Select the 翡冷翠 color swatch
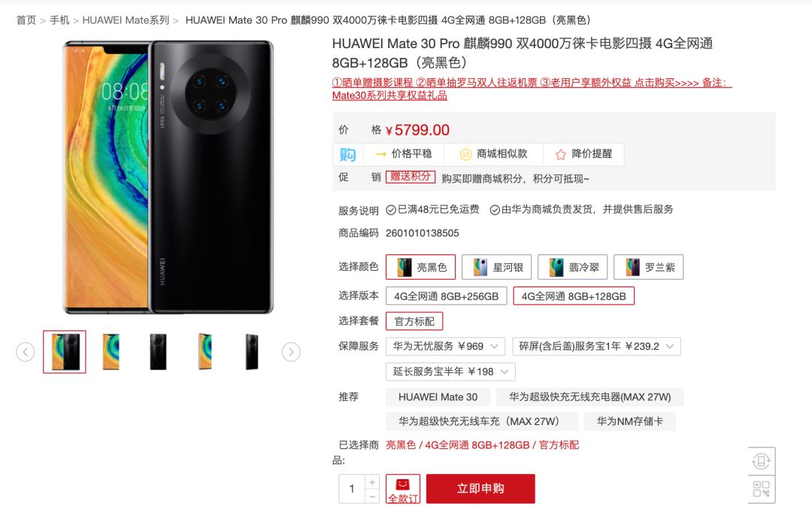The image size is (812, 507). point(573,267)
